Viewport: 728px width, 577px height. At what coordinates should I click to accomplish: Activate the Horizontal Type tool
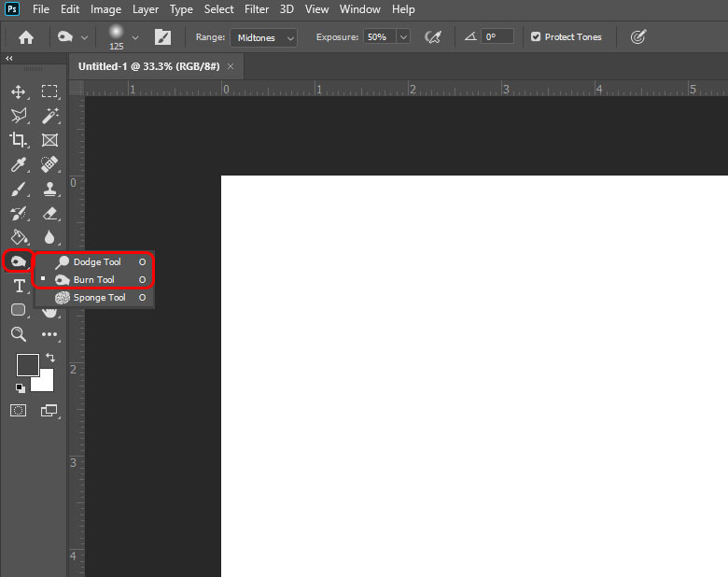tap(19, 286)
